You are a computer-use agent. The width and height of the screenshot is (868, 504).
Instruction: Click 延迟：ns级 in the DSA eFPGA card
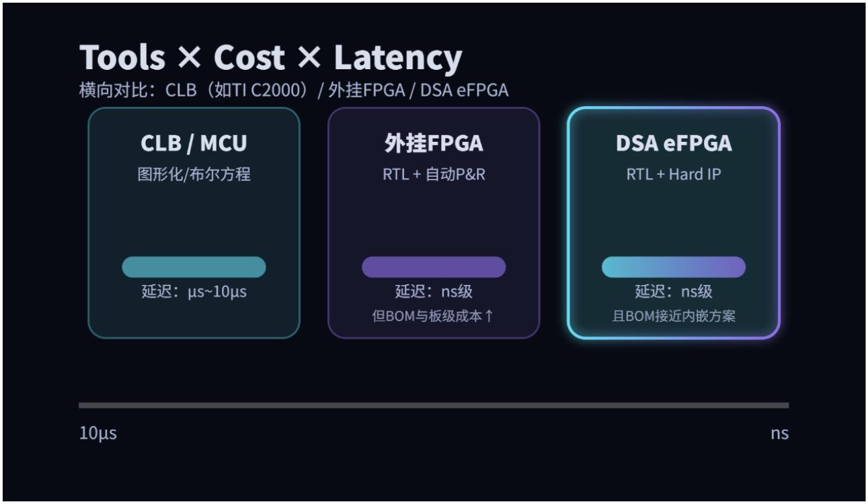click(674, 292)
